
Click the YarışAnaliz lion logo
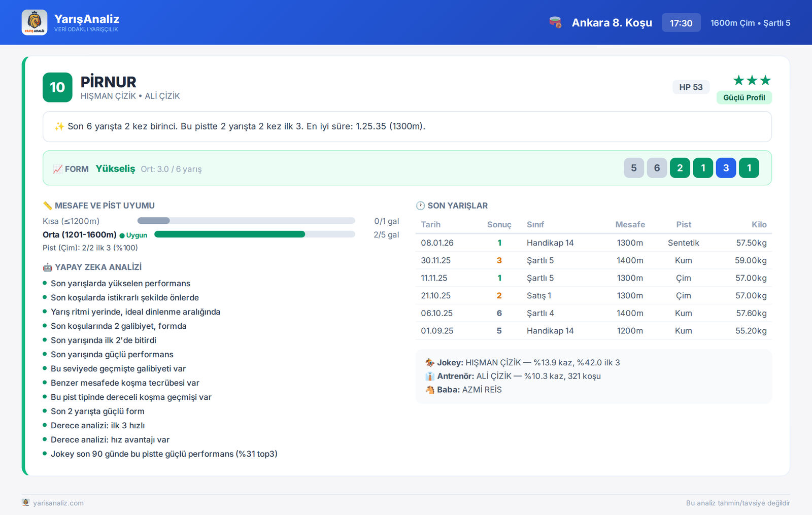click(35, 22)
